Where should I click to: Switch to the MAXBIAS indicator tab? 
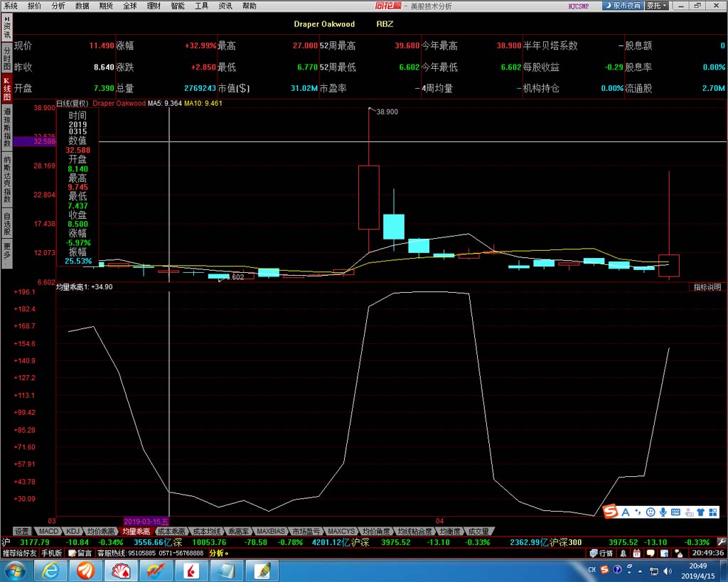tap(271, 531)
